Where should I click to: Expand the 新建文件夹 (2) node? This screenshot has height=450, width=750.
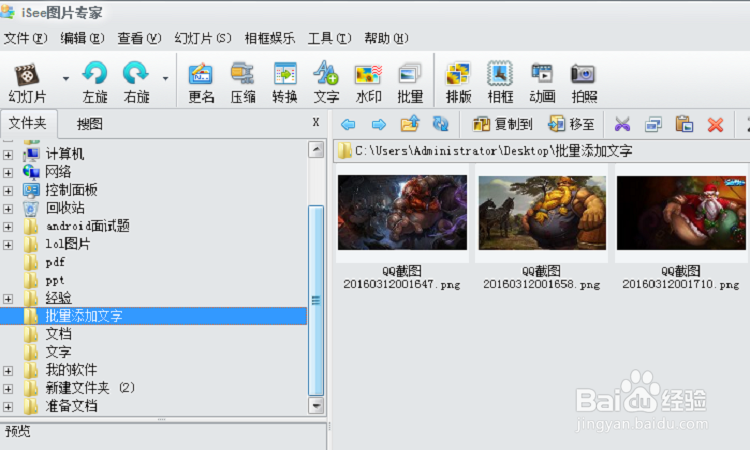[x=8, y=389]
